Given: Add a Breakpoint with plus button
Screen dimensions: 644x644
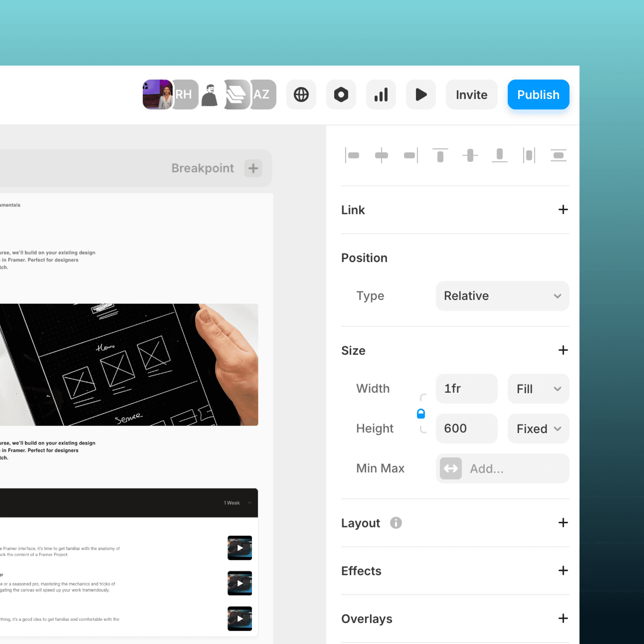Looking at the screenshot, I should click(x=253, y=168).
